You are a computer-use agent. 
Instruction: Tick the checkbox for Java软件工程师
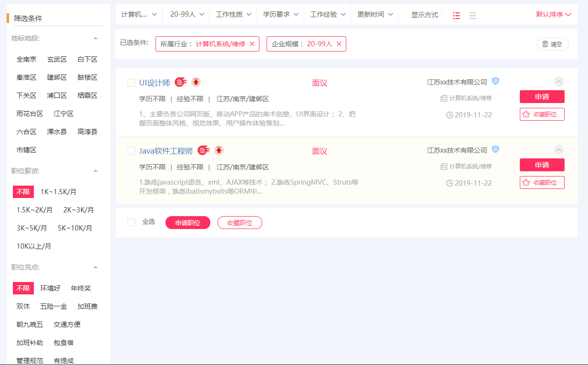point(132,151)
